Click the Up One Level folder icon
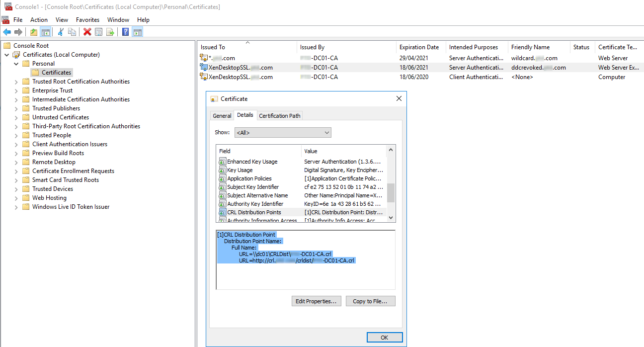Screen dimensions: 644x347 (x=34, y=31)
